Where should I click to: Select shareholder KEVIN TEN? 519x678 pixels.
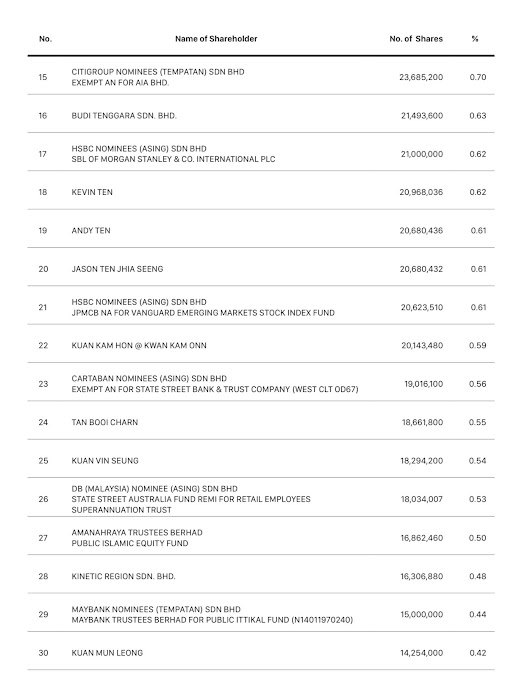pos(92,192)
